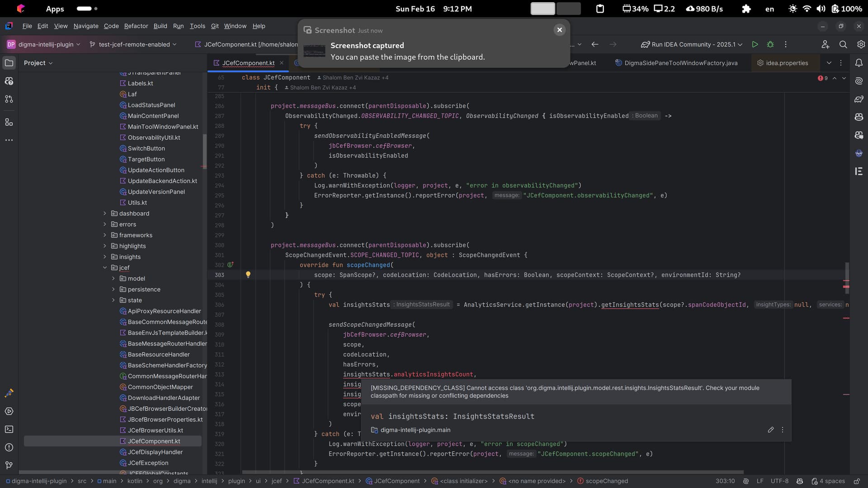Dismiss the Screenshot captured notification
The width and height of the screenshot is (868, 488).
559,30
